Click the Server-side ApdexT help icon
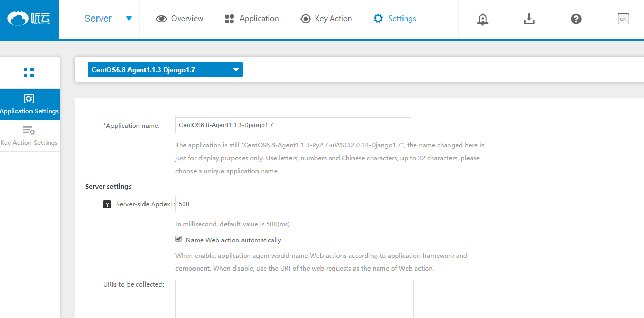Viewport: 644px width, 318px height. click(x=107, y=204)
